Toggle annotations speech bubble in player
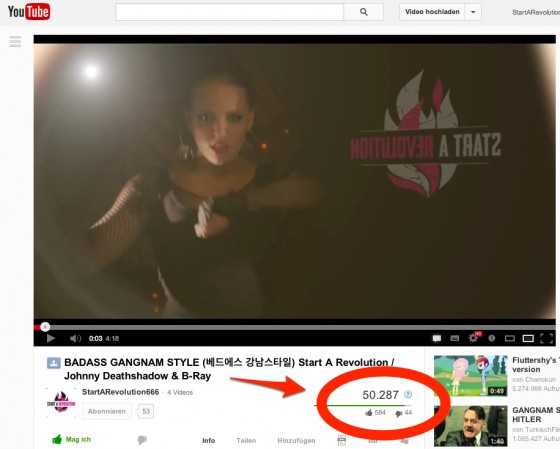The height and width of the screenshot is (449, 560). point(436,338)
